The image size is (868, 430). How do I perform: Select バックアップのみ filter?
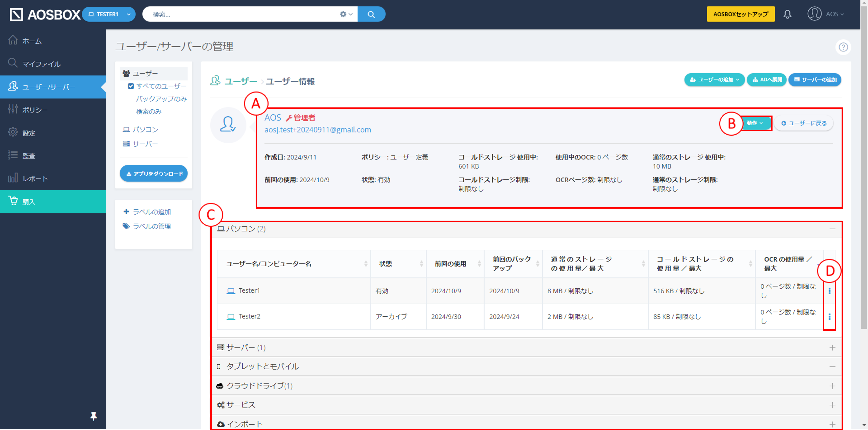[x=161, y=99]
